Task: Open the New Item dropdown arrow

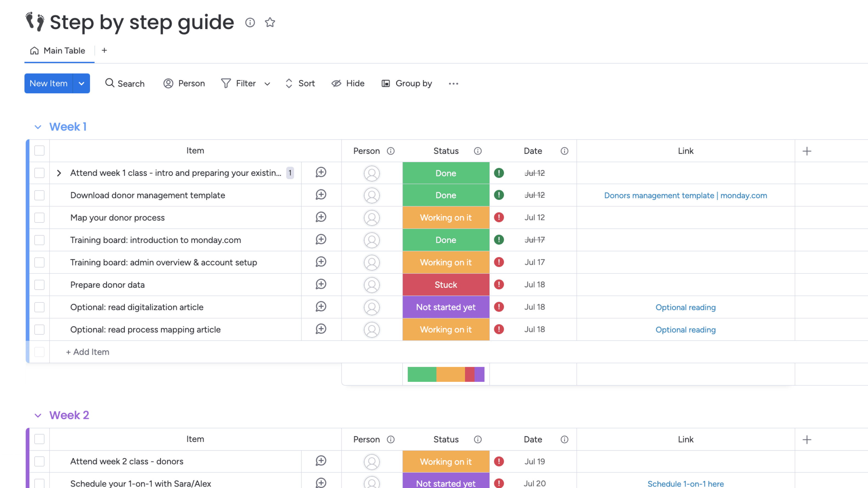Action: pyautogui.click(x=81, y=83)
